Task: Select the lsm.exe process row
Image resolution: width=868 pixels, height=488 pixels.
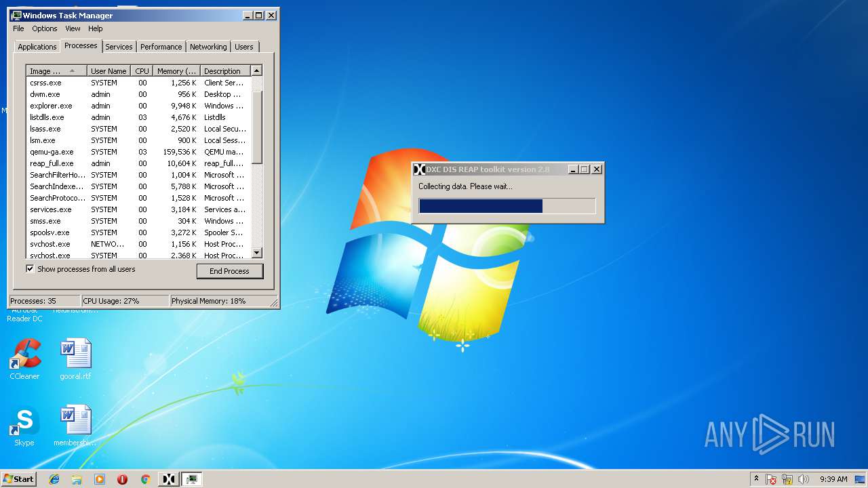Action: 138,140
